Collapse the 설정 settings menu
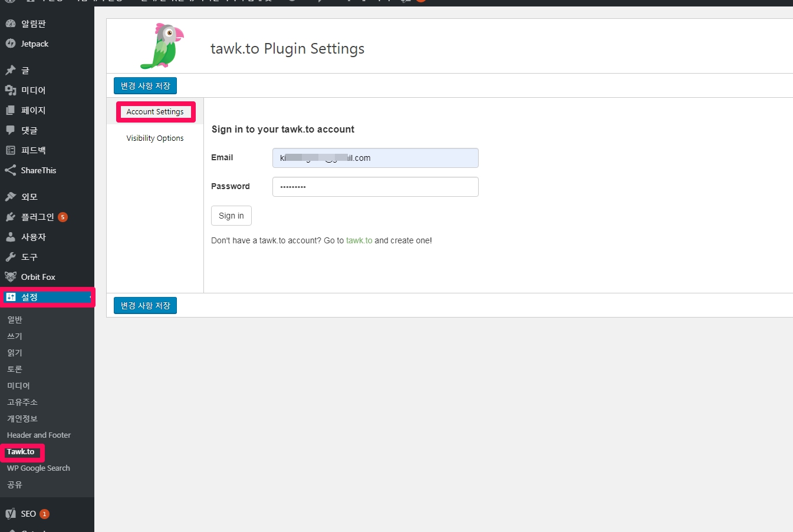Image resolution: width=793 pixels, height=532 pixels. (x=29, y=298)
